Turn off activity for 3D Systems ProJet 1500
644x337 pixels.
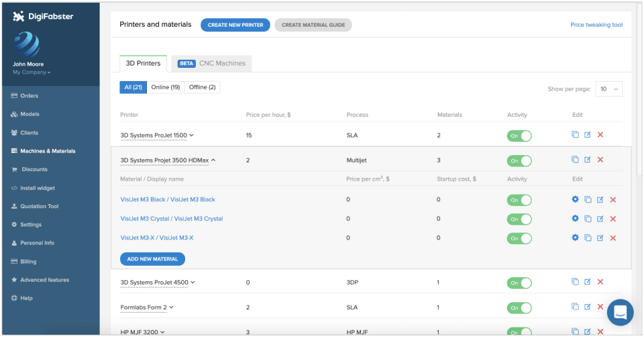click(x=519, y=136)
